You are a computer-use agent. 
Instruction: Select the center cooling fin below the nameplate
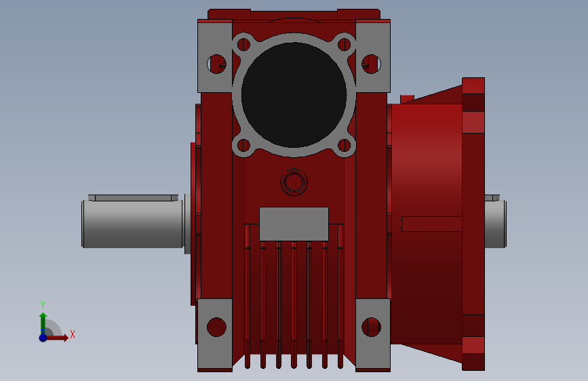(x=294, y=304)
